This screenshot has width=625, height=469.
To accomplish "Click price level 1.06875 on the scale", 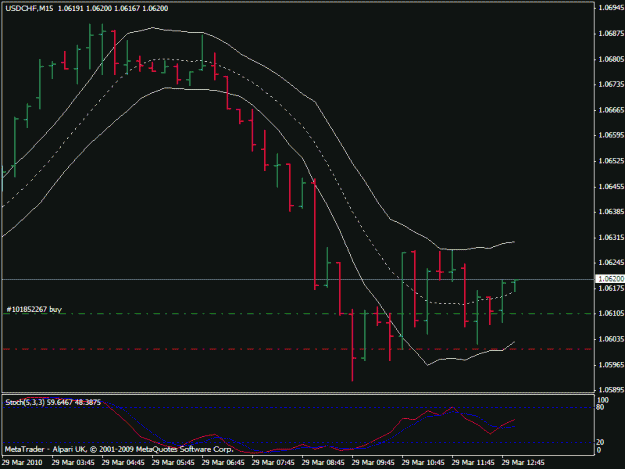I will (x=611, y=33).
